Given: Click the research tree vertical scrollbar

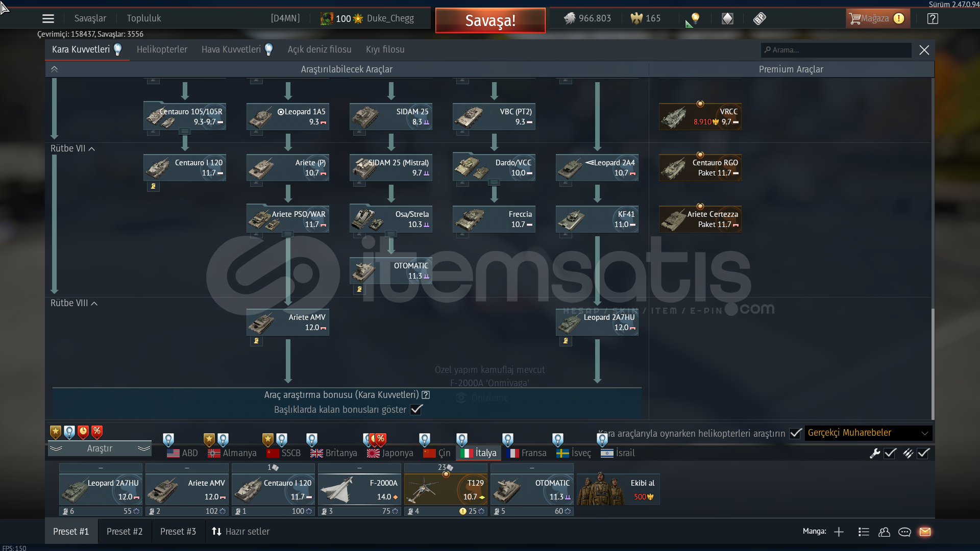Looking at the screenshot, I should (933, 365).
